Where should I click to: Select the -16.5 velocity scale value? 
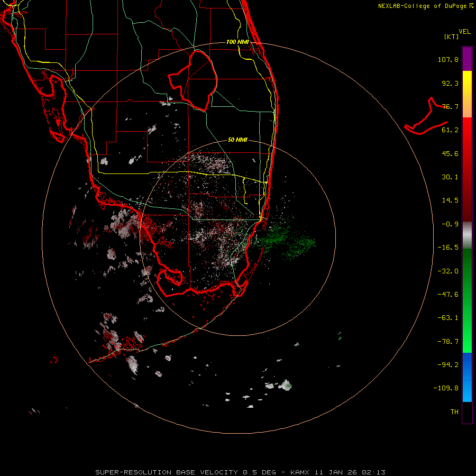click(448, 248)
